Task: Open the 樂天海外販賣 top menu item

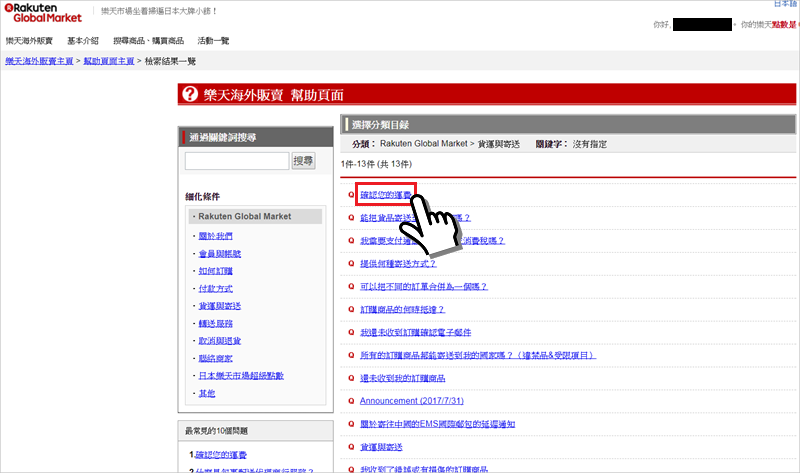Action: click(x=28, y=41)
